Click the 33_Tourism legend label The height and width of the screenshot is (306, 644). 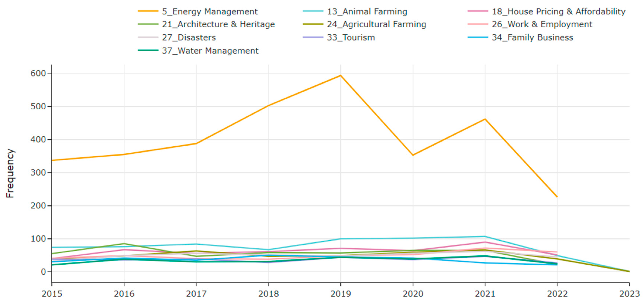point(351,38)
